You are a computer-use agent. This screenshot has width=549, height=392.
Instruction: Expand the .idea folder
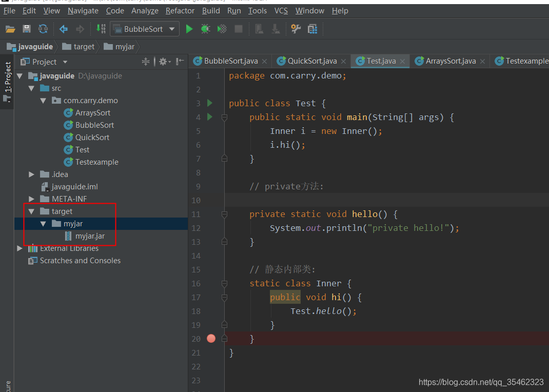31,174
